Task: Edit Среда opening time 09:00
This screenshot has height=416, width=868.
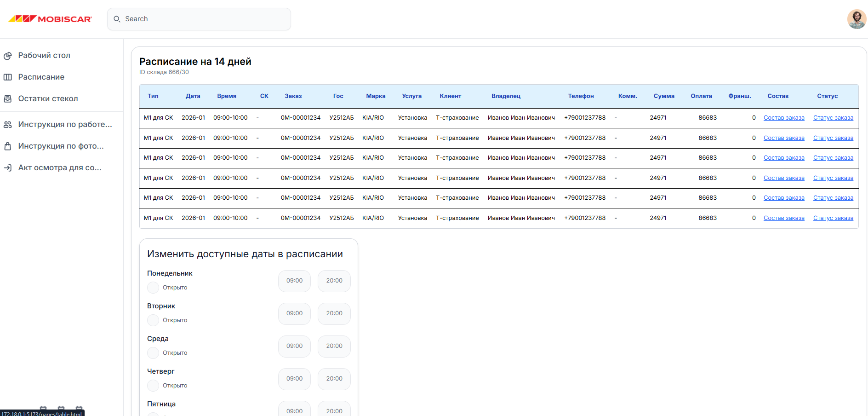Action: (x=294, y=346)
